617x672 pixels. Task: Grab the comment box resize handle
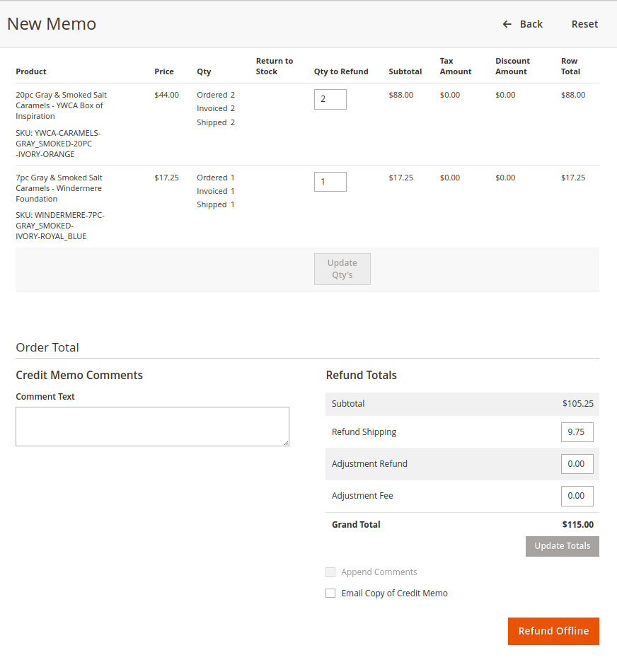coord(286,443)
